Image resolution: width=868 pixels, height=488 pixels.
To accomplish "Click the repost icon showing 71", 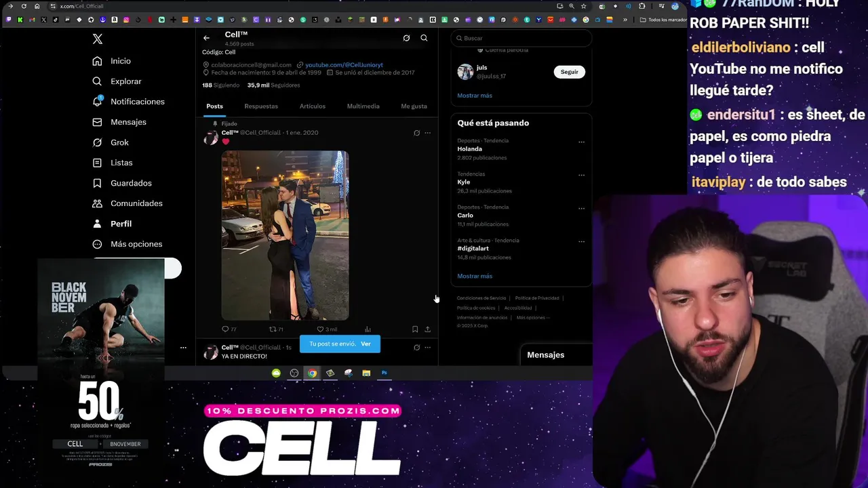I will pyautogui.click(x=273, y=329).
